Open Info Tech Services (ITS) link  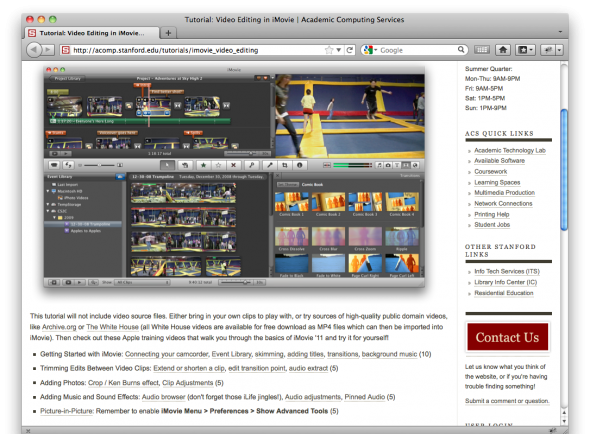pyautogui.click(x=507, y=271)
